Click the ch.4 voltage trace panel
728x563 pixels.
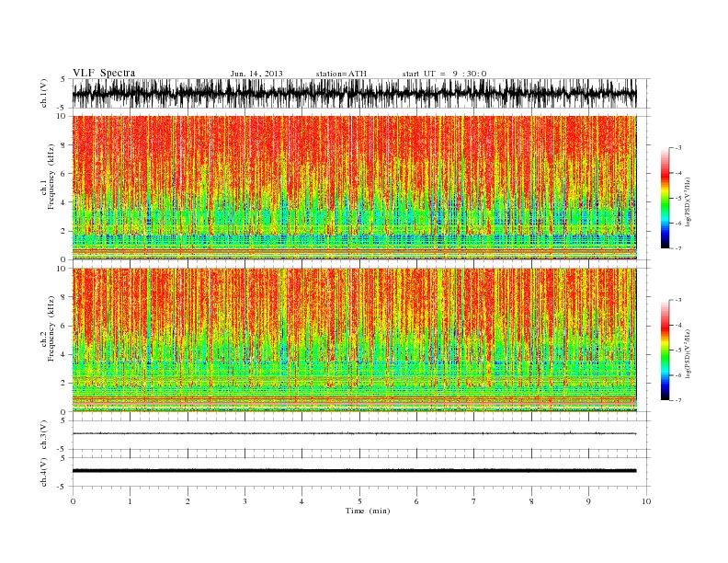[361, 472]
